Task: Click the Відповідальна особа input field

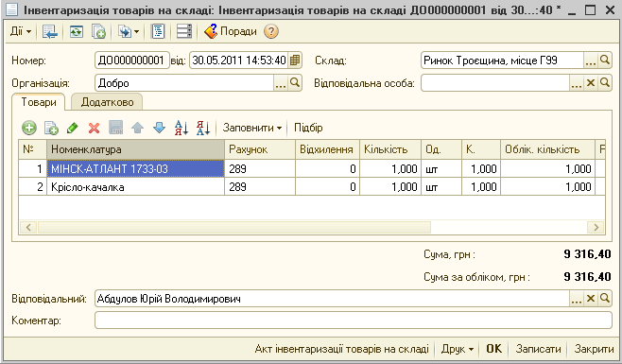Action: click(x=495, y=83)
